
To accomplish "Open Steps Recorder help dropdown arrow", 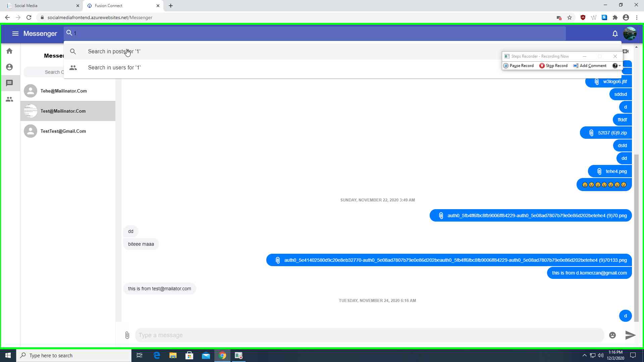I will click(620, 66).
